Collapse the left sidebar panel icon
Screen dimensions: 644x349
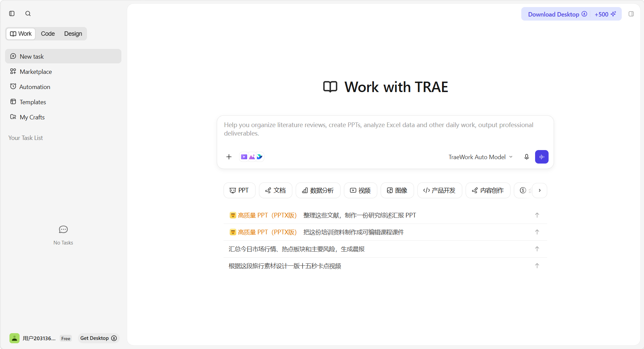click(x=12, y=13)
